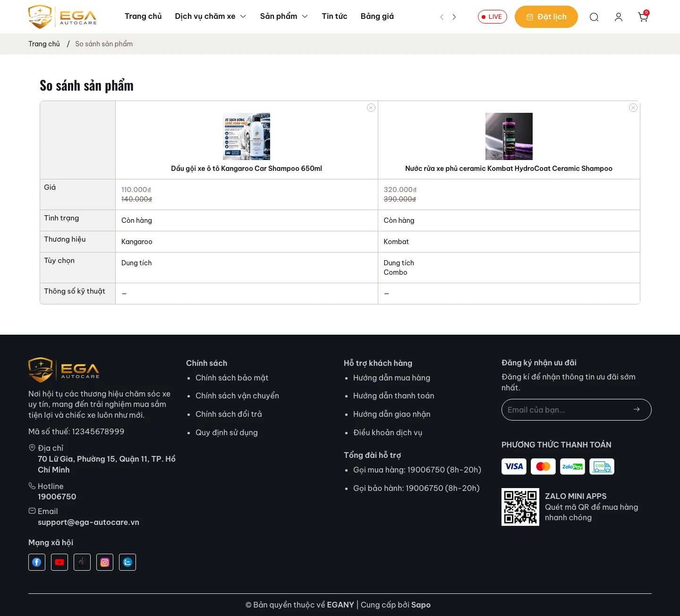
Task: Click the EGANY copyright link
Action: coord(340,605)
